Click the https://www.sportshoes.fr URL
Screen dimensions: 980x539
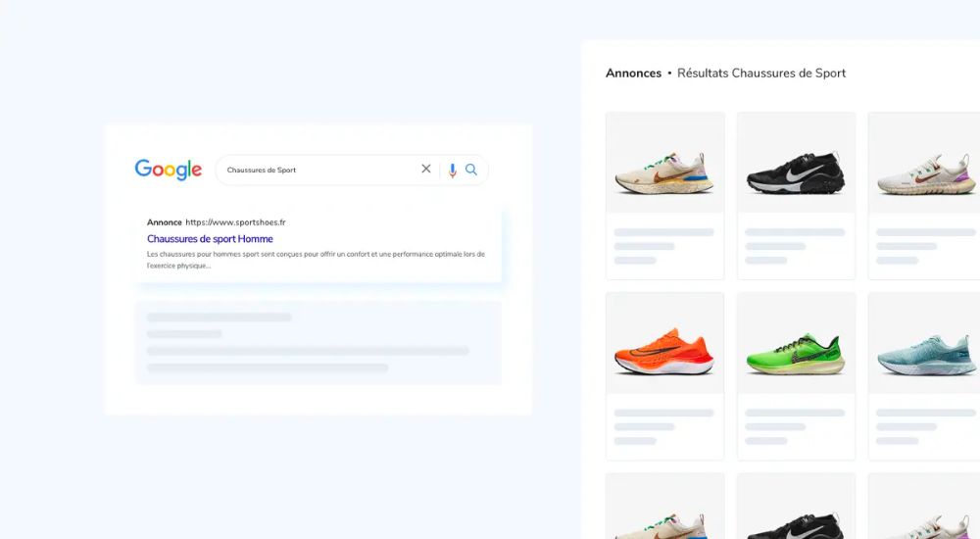(x=235, y=222)
